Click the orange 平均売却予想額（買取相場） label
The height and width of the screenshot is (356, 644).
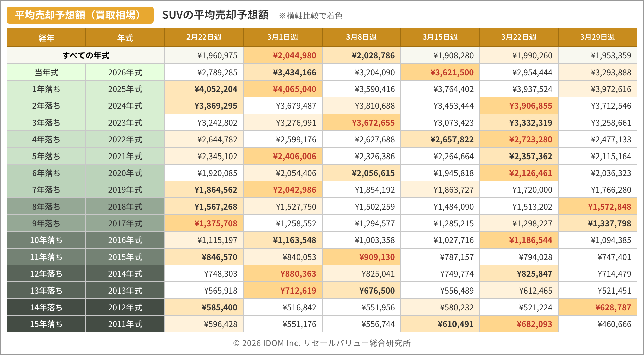(x=80, y=15)
